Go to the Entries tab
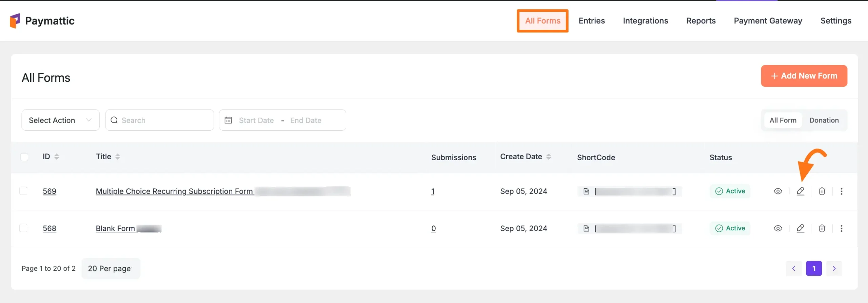 point(591,21)
